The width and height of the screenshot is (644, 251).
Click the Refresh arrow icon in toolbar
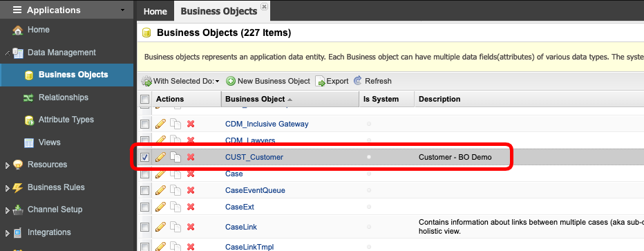(x=358, y=80)
